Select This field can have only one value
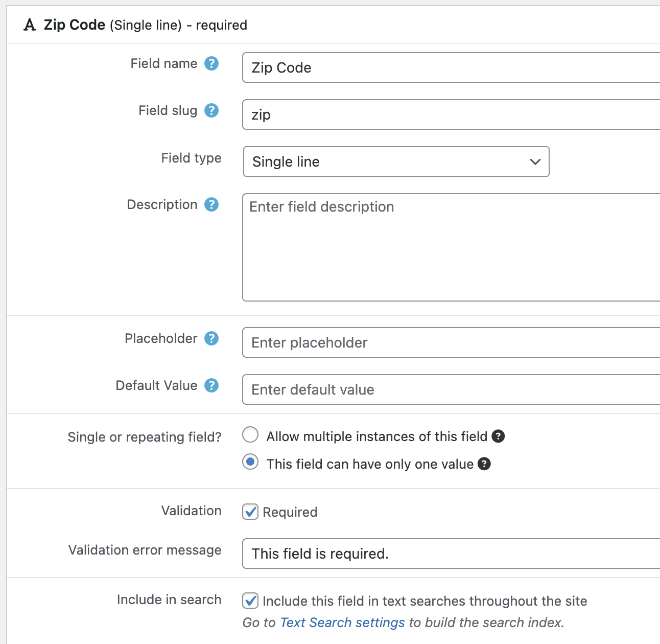 [250, 462]
